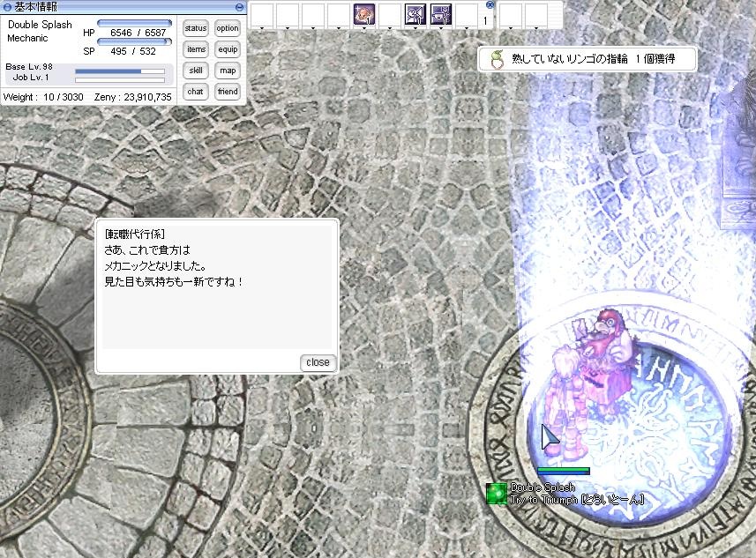Image resolution: width=756 pixels, height=558 pixels.
Task: Click the Base Lv. 98 label
Action: (29, 67)
